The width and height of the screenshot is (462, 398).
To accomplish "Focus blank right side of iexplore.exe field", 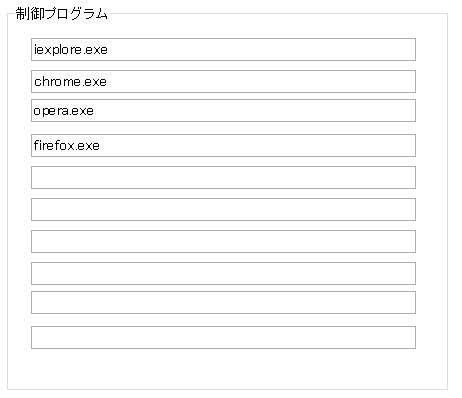I will click(x=262, y=50).
